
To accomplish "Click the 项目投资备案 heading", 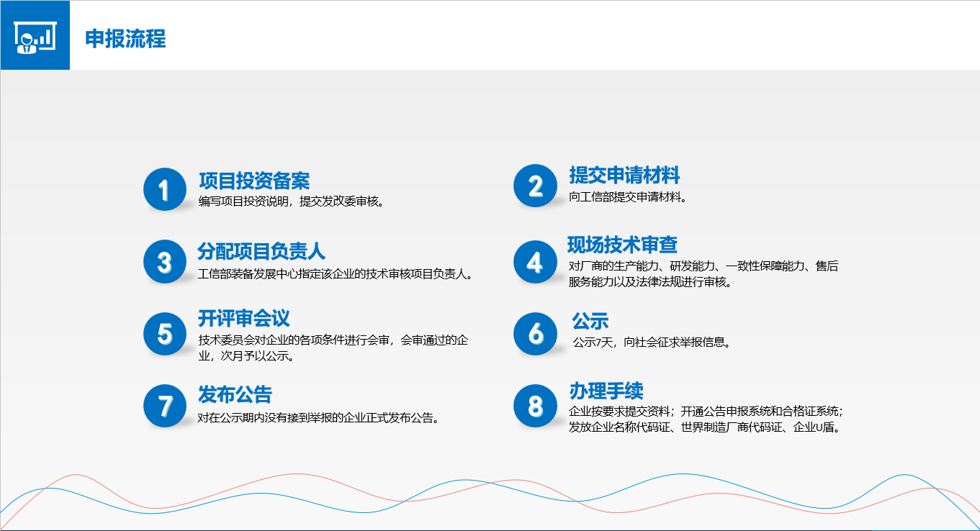I will [x=254, y=181].
